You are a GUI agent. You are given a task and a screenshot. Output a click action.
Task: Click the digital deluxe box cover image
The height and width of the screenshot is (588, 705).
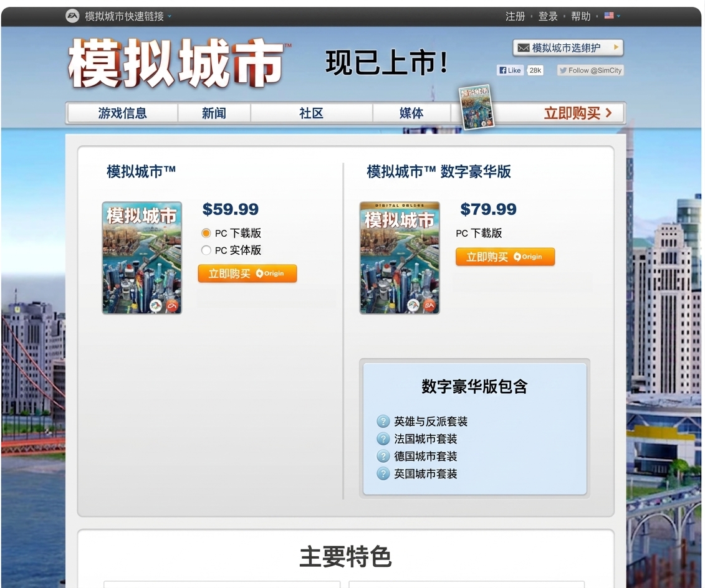400,258
